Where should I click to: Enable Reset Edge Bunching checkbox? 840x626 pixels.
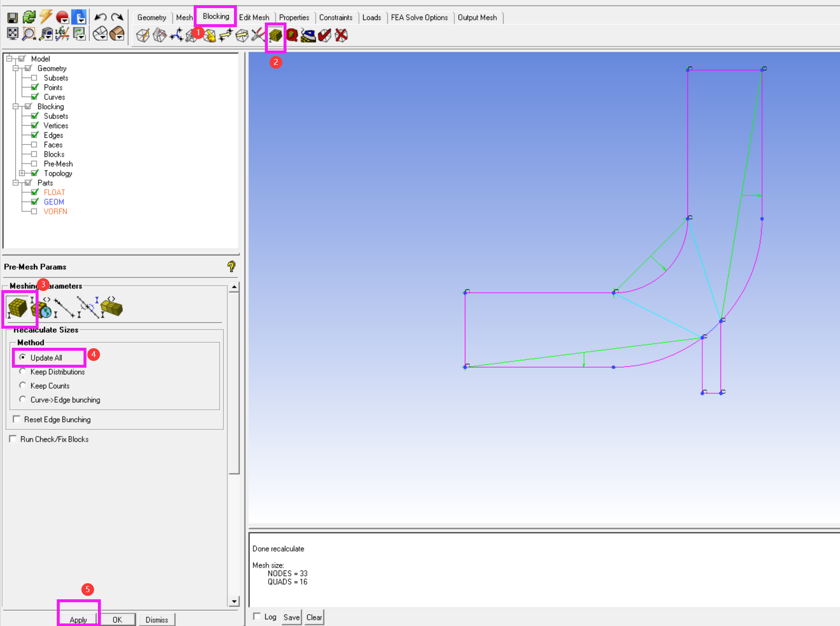17,419
